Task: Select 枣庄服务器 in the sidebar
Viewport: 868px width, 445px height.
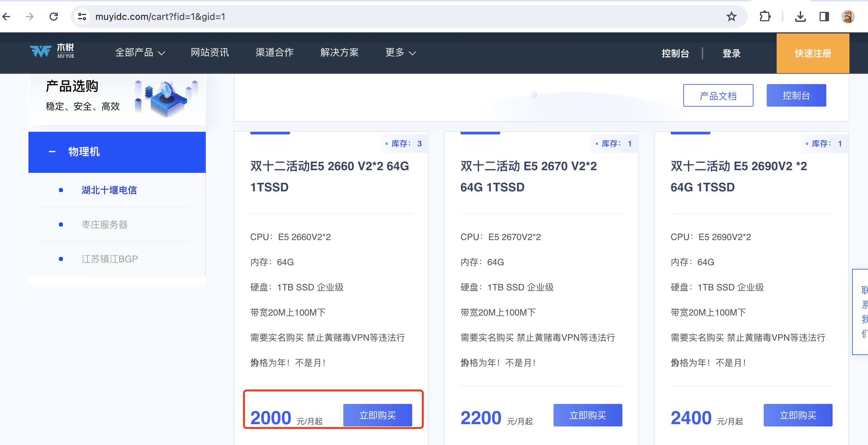Action: (105, 224)
